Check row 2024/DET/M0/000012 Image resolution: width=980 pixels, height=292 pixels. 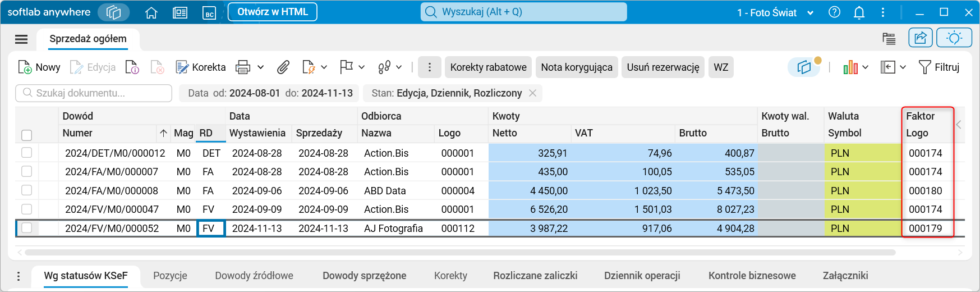26,153
